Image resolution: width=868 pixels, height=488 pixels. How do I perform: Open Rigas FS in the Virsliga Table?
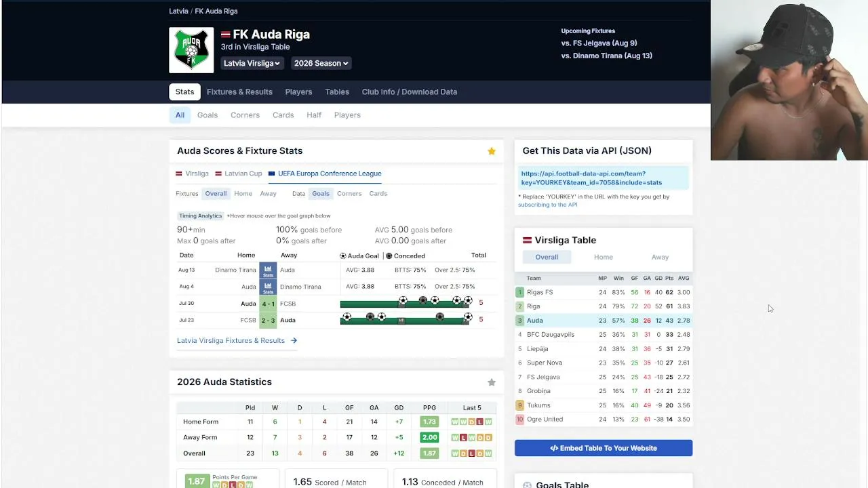[540, 293]
